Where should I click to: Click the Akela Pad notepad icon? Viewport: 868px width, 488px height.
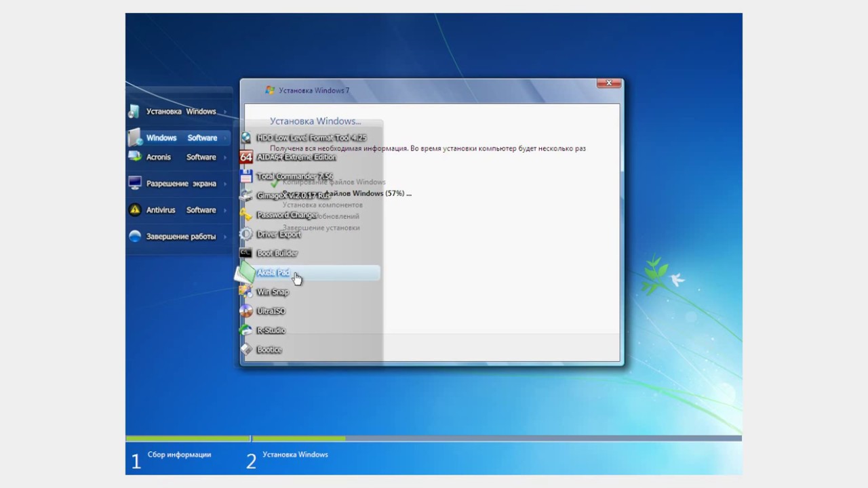[x=245, y=272]
